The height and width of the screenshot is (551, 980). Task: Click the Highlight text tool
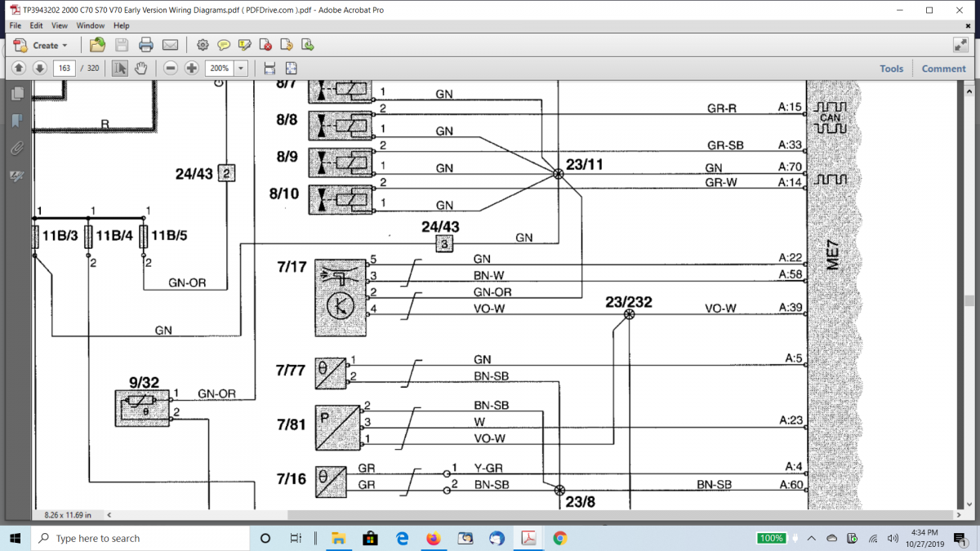coord(243,45)
